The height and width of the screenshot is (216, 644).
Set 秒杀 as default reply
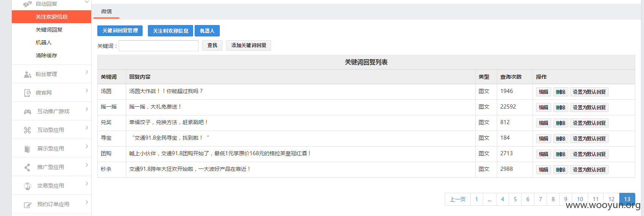point(589,170)
